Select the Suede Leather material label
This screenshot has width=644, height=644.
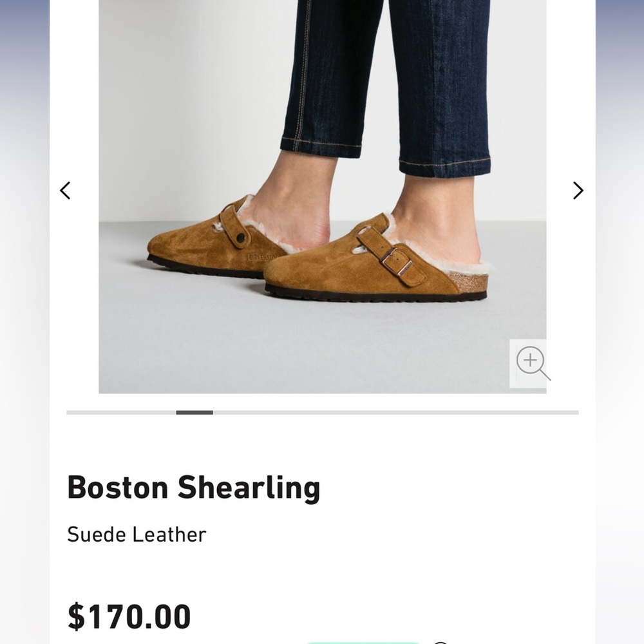pyautogui.click(x=137, y=535)
